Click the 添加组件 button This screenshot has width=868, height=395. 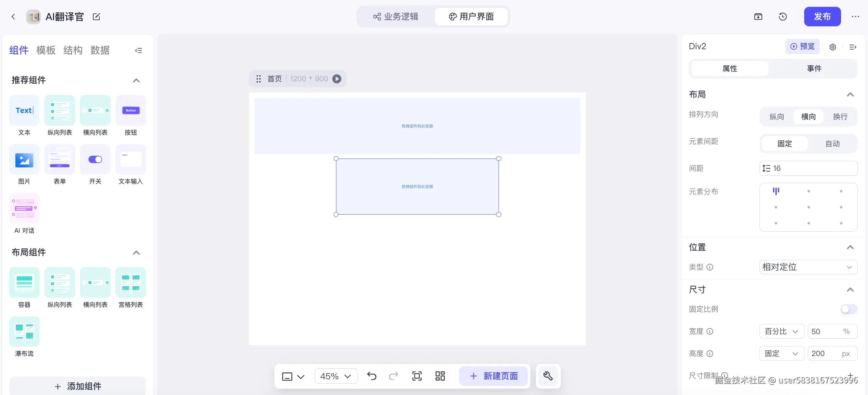pyautogui.click(x=78, y=386)
